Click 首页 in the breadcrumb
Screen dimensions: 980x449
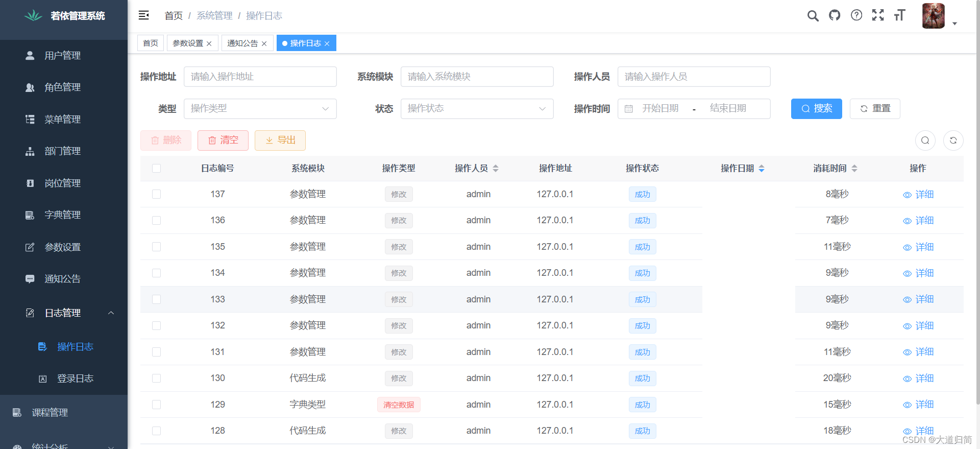(x=174, y=16)
